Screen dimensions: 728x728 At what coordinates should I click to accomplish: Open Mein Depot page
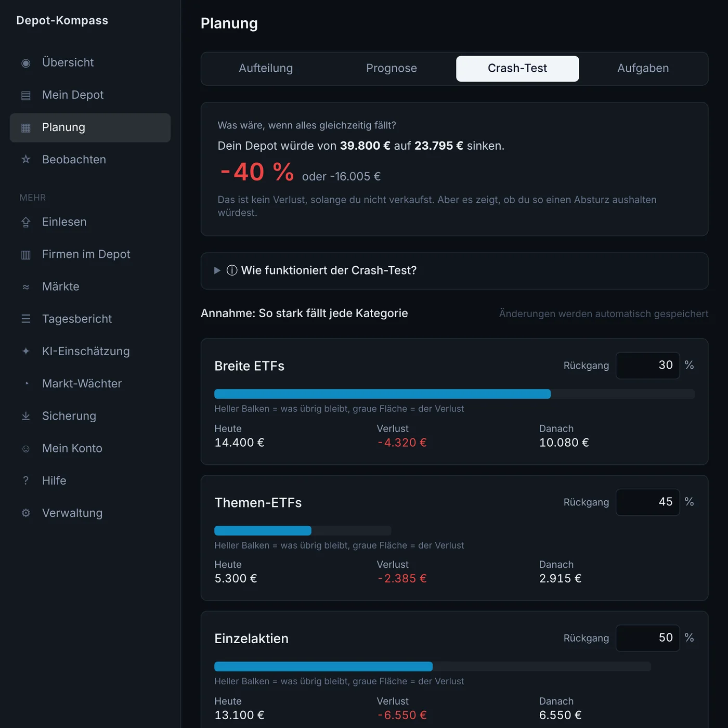click(90, 95)
